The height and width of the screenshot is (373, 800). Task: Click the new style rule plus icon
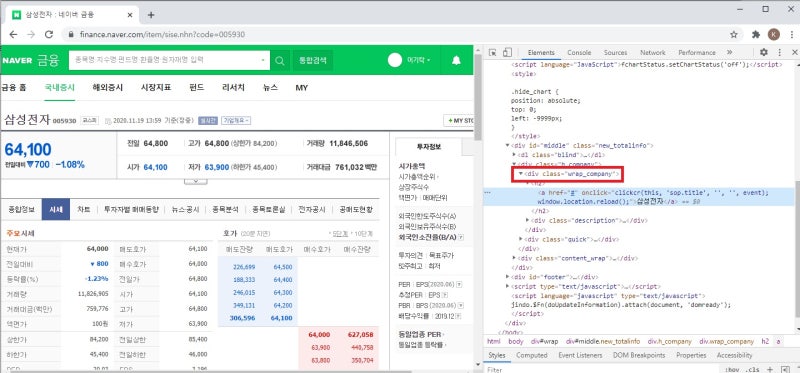point(770,369)
